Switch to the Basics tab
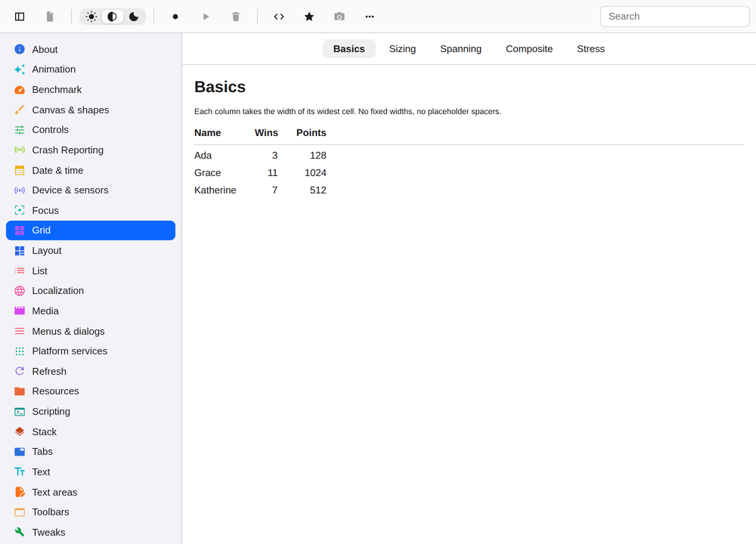Image resolution: width=756 pixels, height=544 pixels. pos(349,48)
